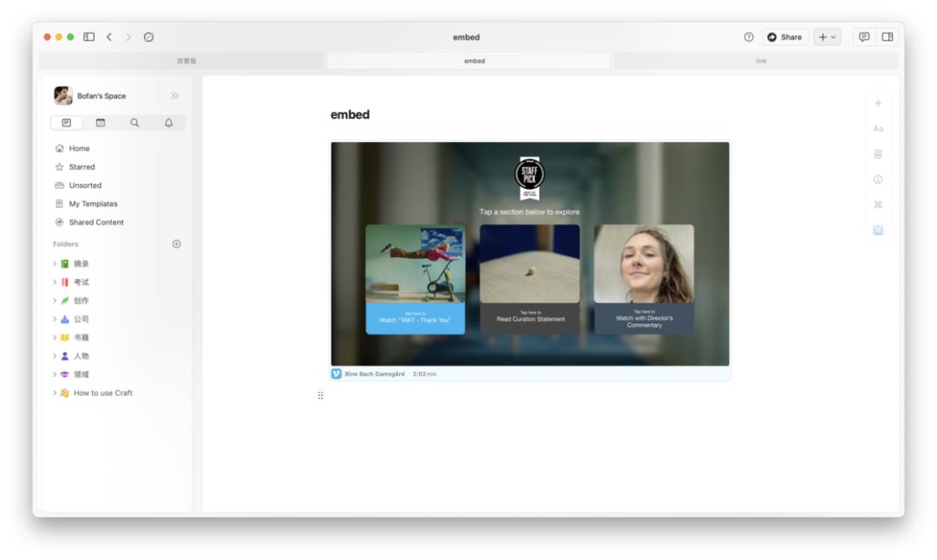
Task: Open Starred documents
Action: tap(82, 167)
